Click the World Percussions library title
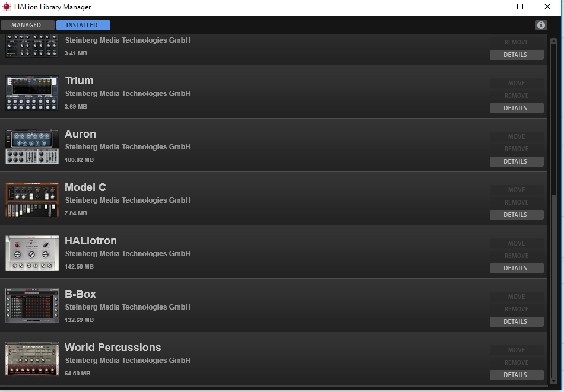 pos(113,348)
